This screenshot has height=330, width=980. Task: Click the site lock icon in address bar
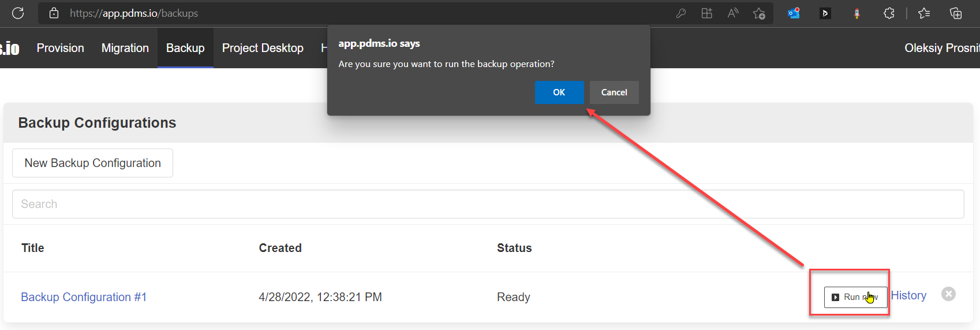coord(54,13)
